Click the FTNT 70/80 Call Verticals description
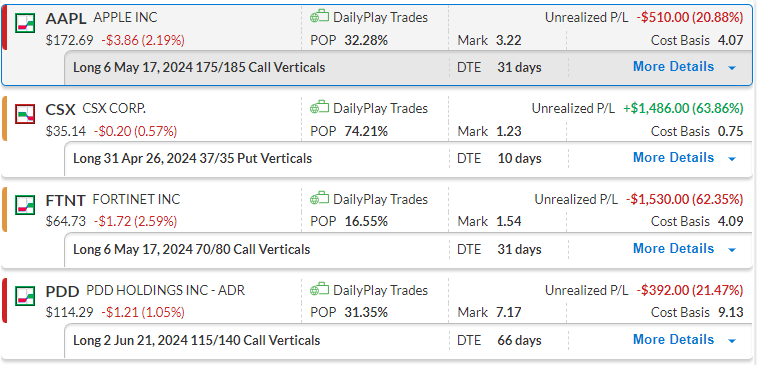Screen dimensions: 757x365 (192, 249)
